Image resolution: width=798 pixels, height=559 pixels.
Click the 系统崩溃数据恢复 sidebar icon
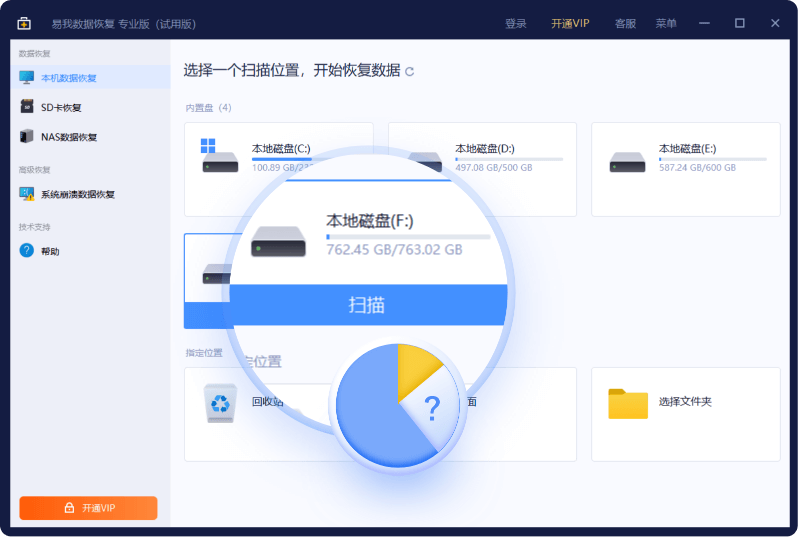coord(27,194)
